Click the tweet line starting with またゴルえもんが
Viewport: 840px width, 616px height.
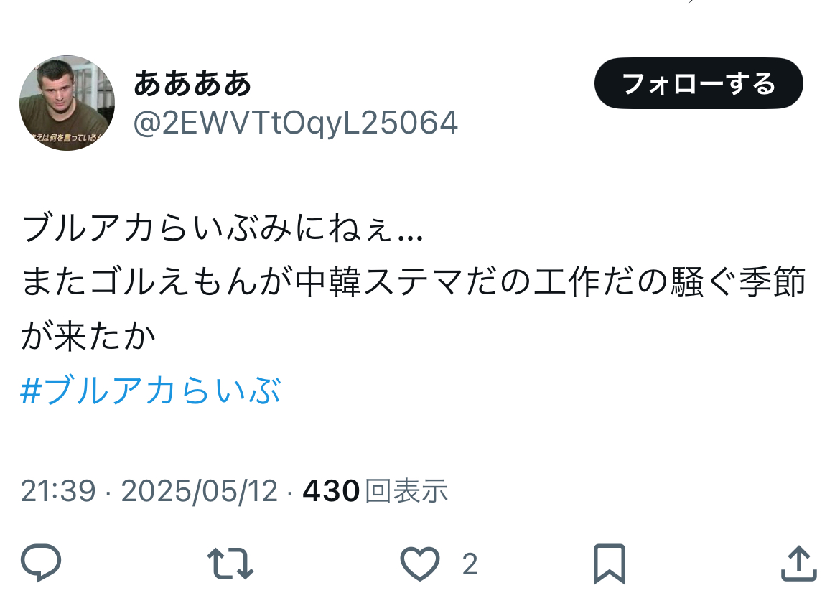(414, 281)
